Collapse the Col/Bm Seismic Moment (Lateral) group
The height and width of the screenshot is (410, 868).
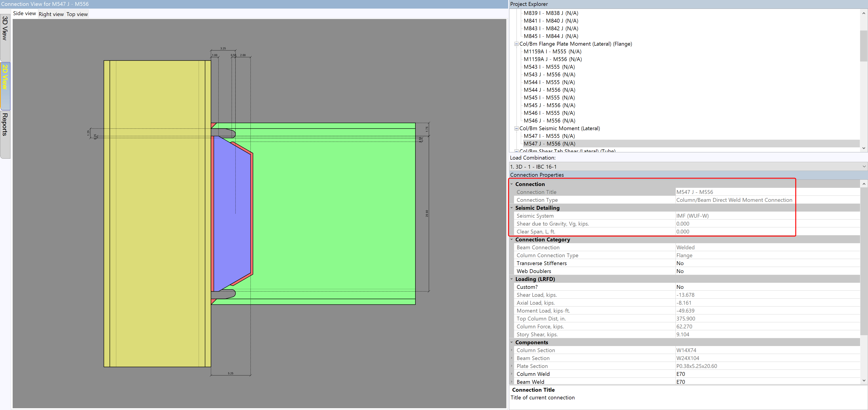click(516, 128)
